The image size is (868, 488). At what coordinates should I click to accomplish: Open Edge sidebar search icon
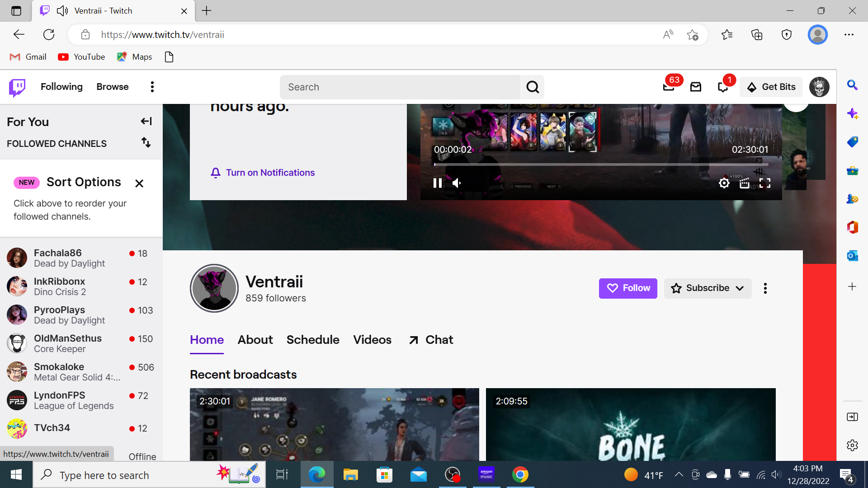coord(852,85)
